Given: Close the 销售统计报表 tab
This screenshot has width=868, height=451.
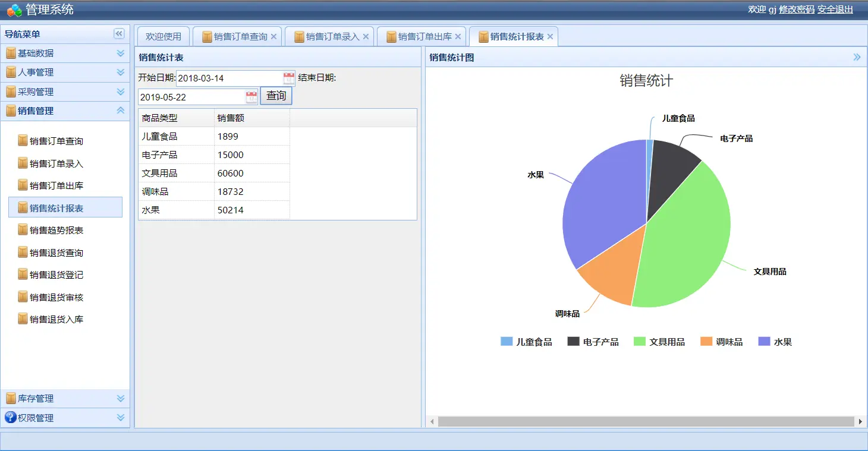Looking at the screenshot, I should tap(550, 37).
